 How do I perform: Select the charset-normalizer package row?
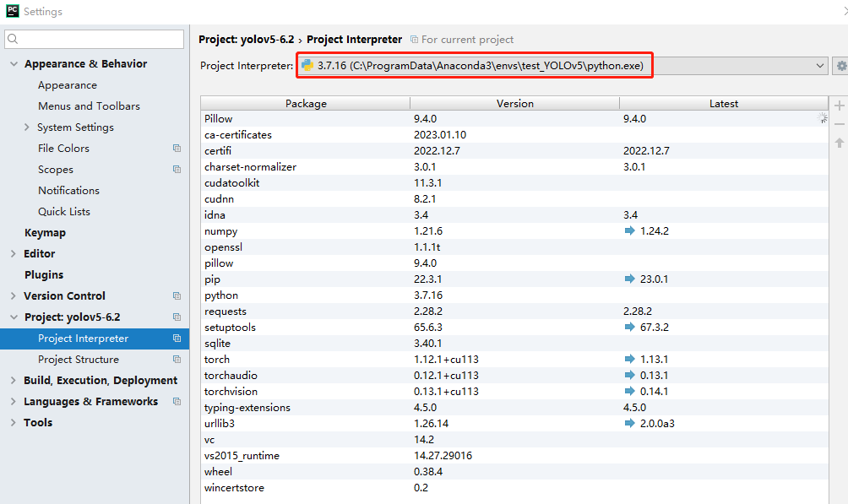(x=514, y=166)
